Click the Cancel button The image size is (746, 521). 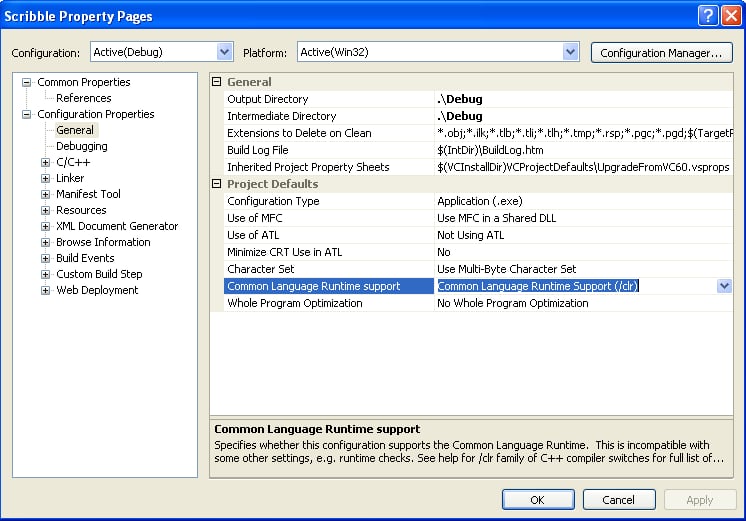point(619,500)
